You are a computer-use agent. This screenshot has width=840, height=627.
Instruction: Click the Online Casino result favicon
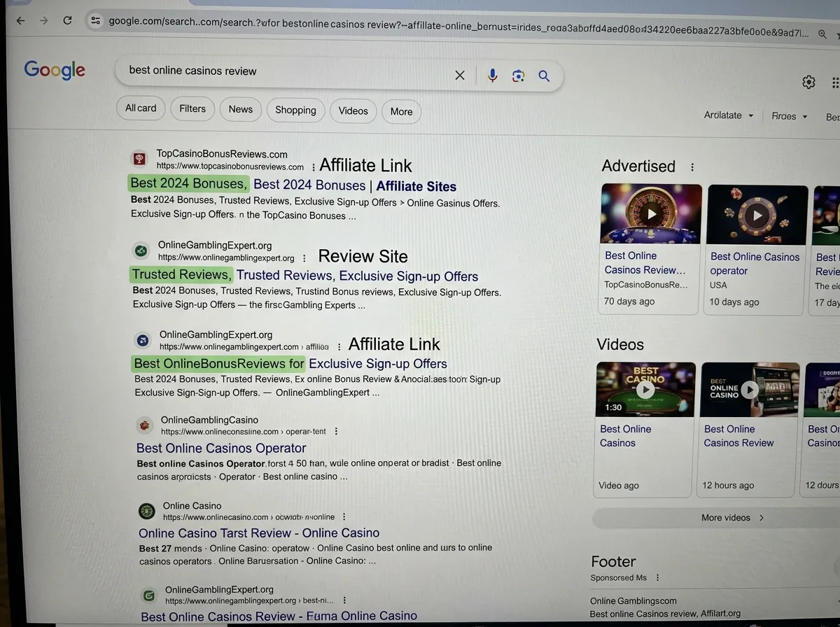(146, 511)
